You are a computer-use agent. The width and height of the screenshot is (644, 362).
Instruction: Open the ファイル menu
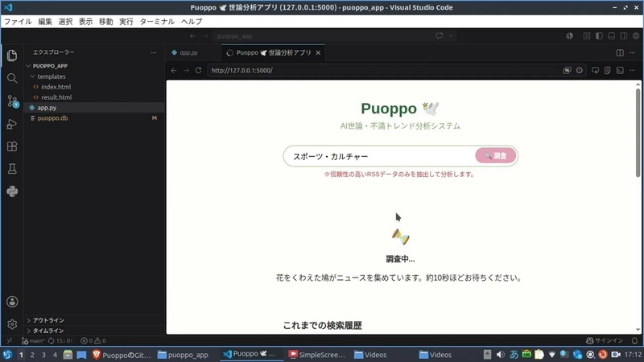[x=18, y=22]
